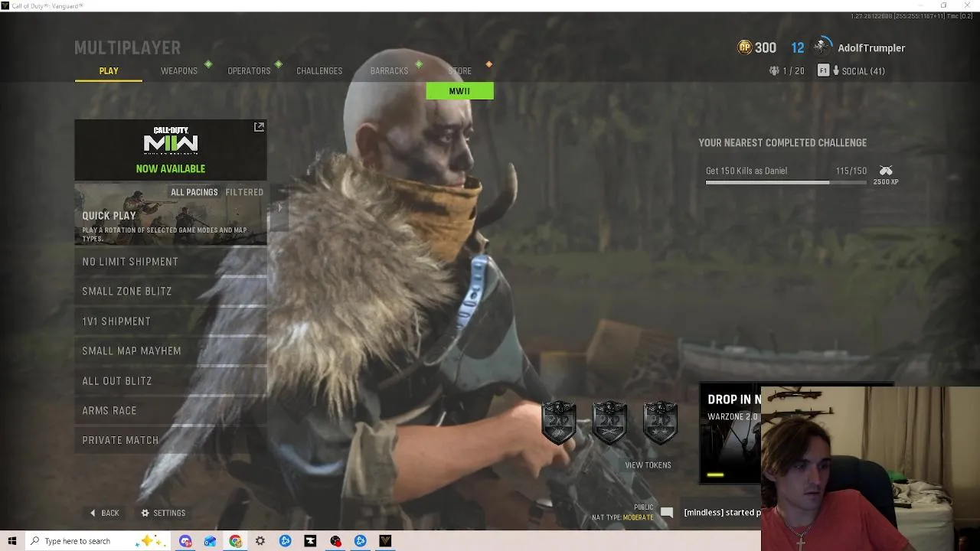Open the Windows Start menu
Viewport: 980px width, 551px height.
click(11, 541)
